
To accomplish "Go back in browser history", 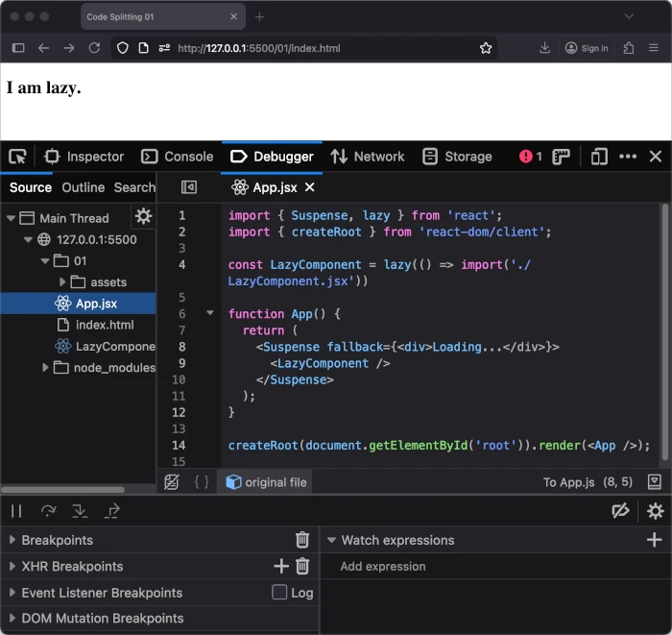I will click(44, 48).
